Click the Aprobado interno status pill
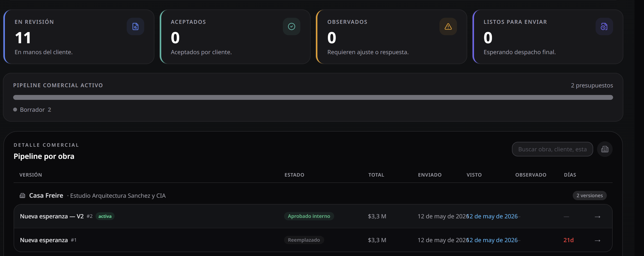The height and width of the screenshot is (256, 644). [309, 216]
